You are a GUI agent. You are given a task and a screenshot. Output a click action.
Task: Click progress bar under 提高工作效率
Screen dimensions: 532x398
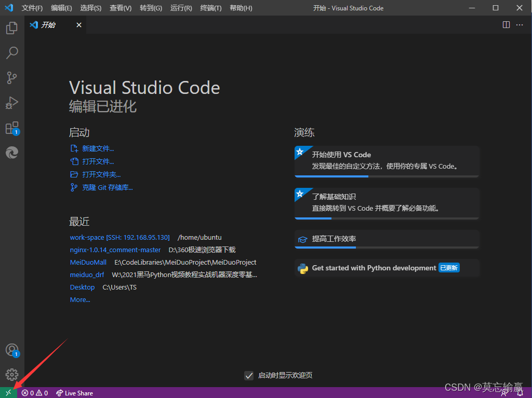tap(387, 248)
